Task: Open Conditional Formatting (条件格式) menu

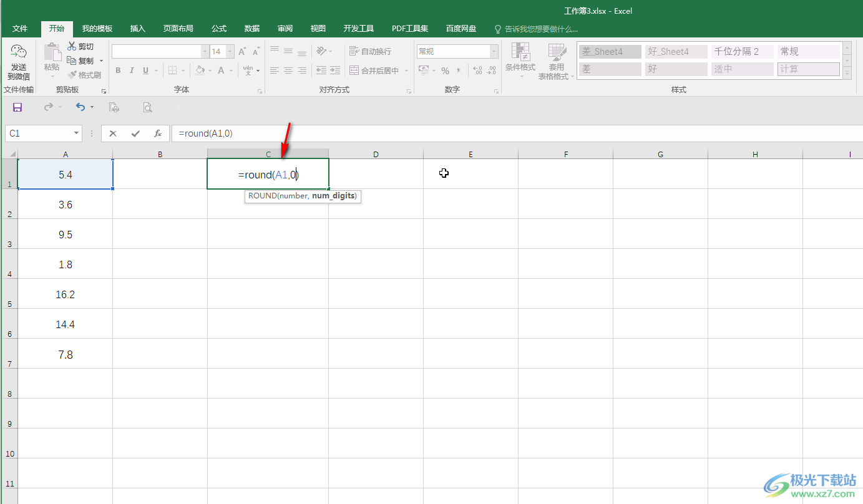Action: coord(520,61)
